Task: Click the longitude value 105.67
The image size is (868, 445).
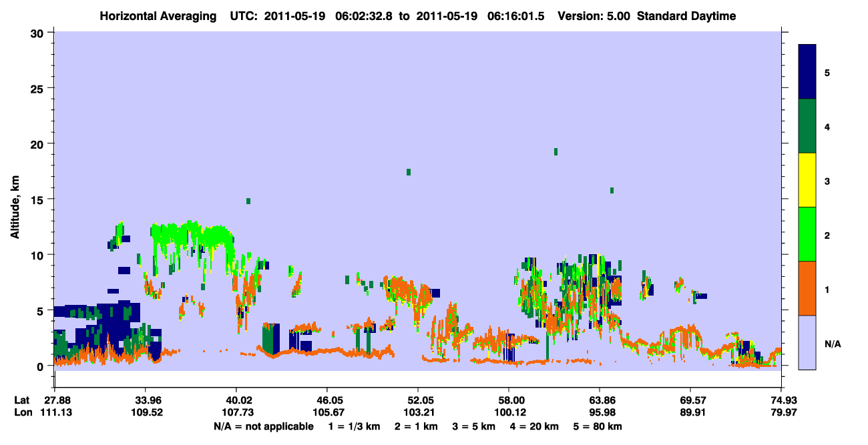Action: coord(327,413)
